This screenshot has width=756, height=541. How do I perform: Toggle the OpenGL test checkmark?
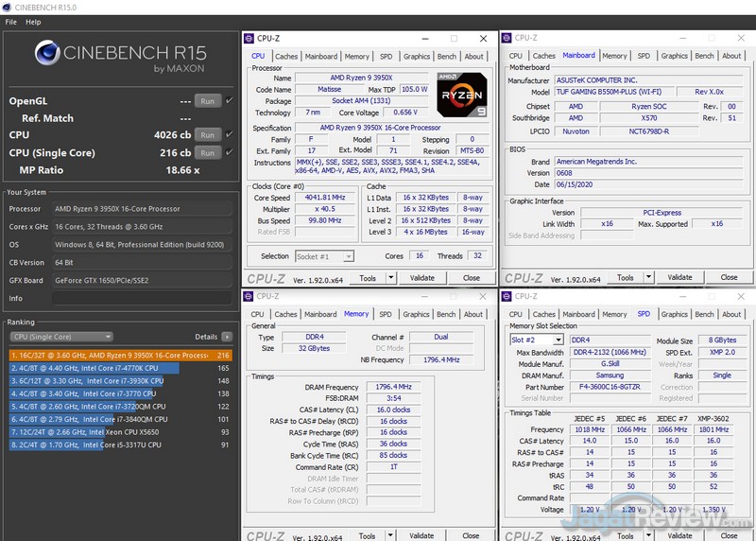[x=229, y=101]
